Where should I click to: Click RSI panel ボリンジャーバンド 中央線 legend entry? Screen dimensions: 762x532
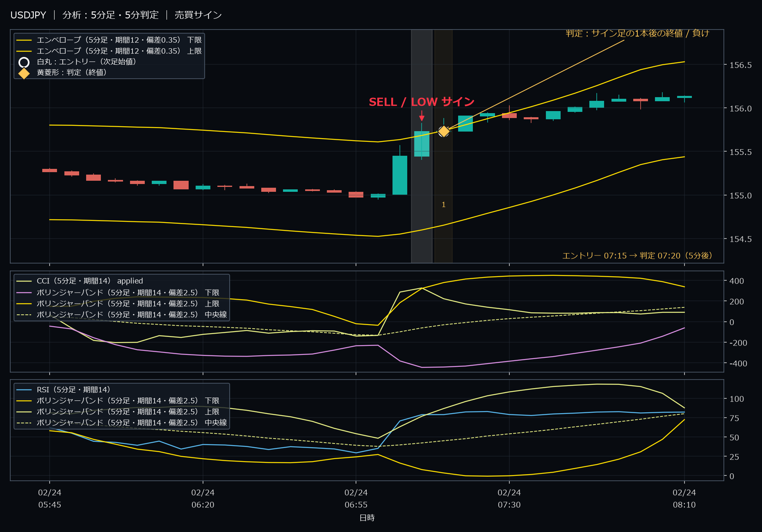(x=122, y=423)
